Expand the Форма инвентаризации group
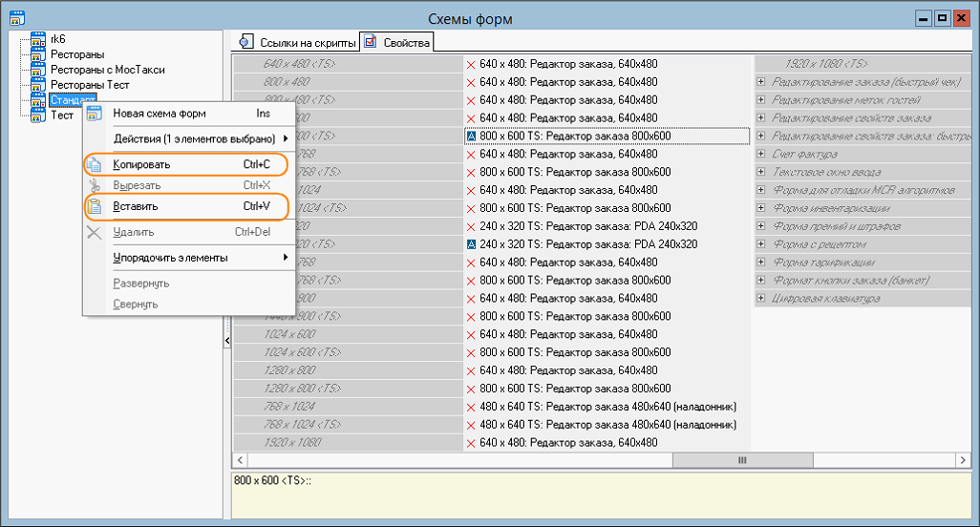Viewport: 980px width, 527px height. [761, 209]
